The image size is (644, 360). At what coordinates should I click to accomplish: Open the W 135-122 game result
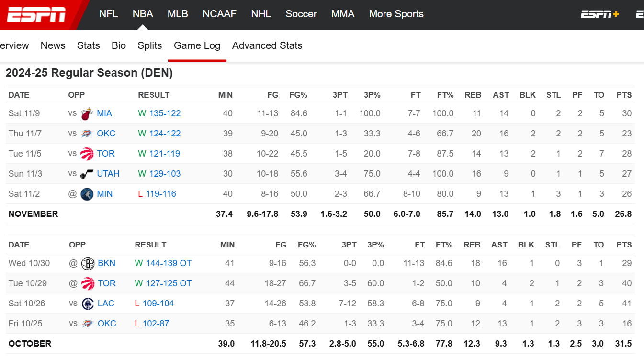(159, 114)
